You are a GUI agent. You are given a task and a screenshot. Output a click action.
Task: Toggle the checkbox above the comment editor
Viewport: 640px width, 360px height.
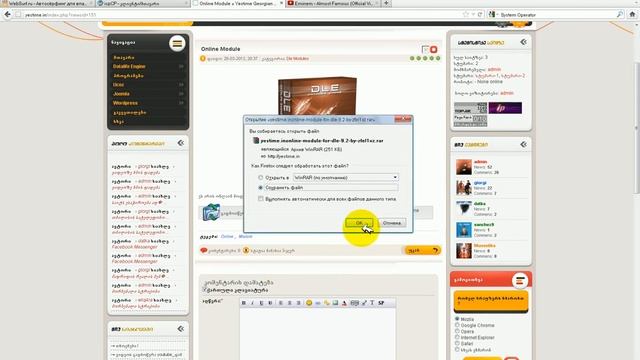pyautogui.click(x=205, y=289)
